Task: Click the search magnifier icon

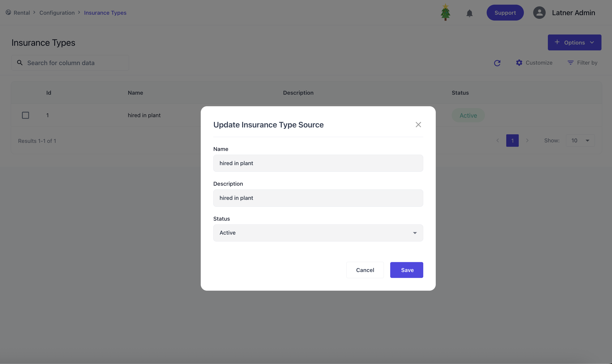Action: pos(20,63)
